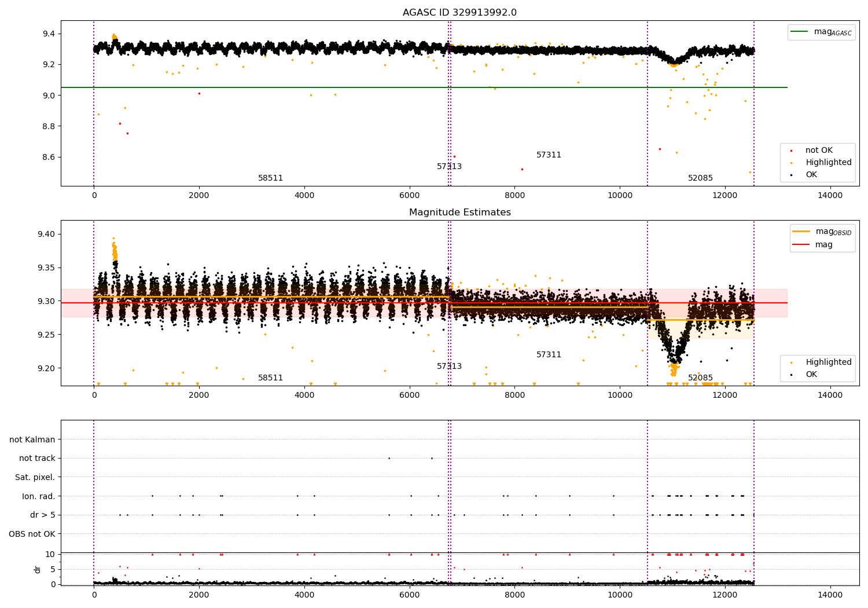
Task: Click the AGASC ID 329913992.0 plot title
Action: (459, 13)
